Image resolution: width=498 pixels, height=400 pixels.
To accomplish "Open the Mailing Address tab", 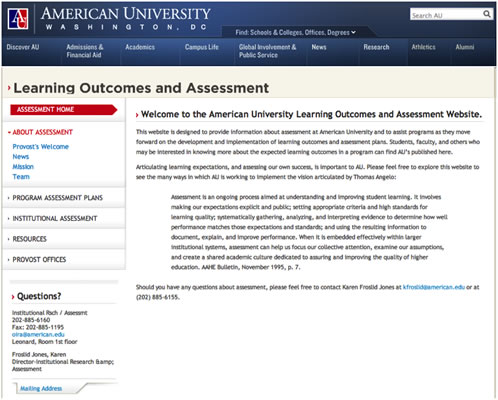I will (x=41, y=388).
